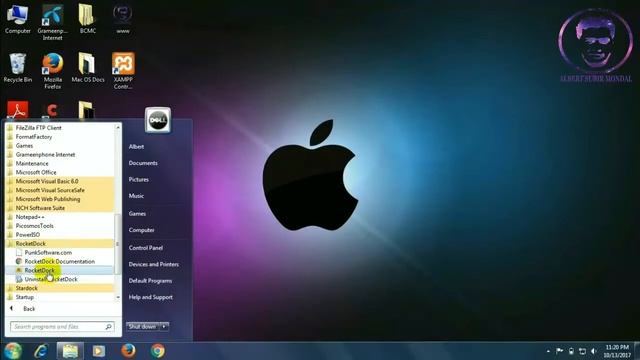
Task: Expand the PicosmosTools folder
Action: (60, 226)
